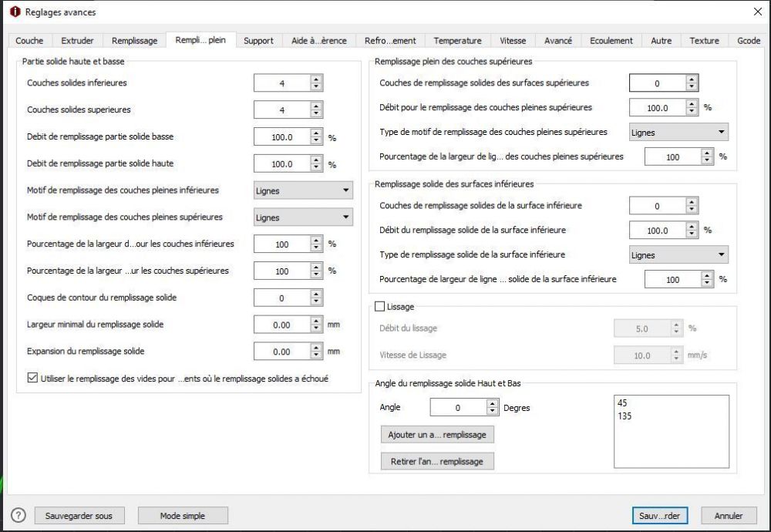Viewport: 771px width, 532px height.
Task: Increase Couches de remplissage solides de la surface inférieure
Action: coord(692,201)
